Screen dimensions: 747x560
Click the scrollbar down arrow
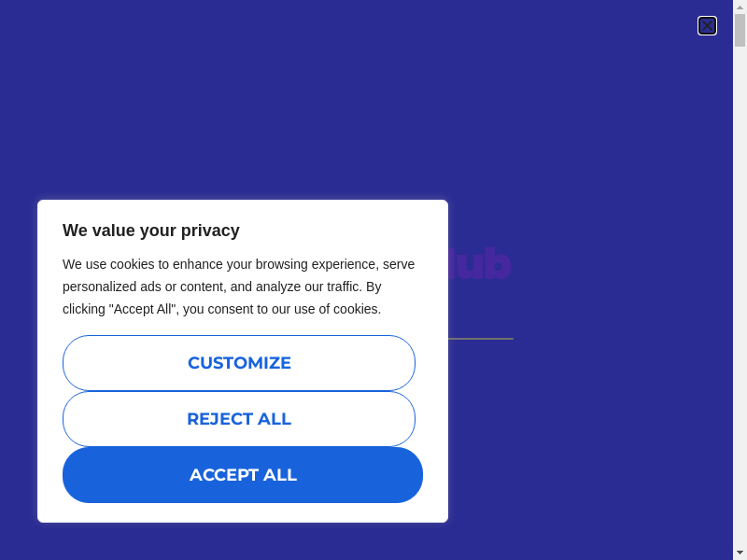pyautogui.click(x=740, y=553)
